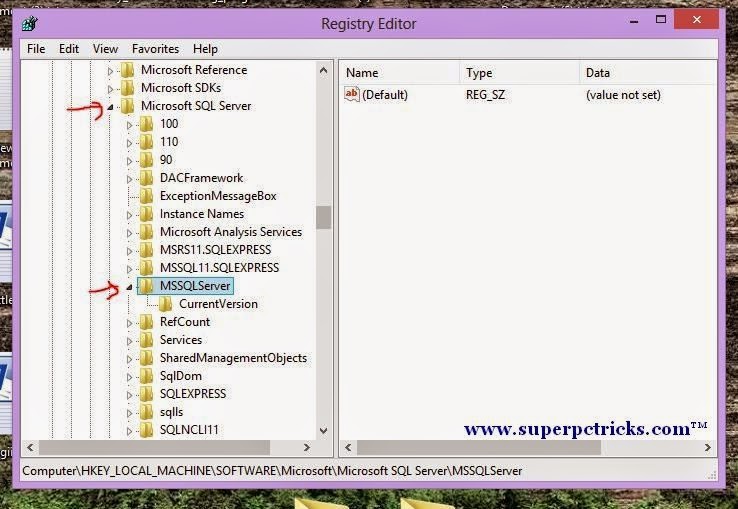Image resolution: width=738 pixels, height=509 pixels.
Task: Select the SharedManagementObjects key label
Action: (x=233, y=358)
